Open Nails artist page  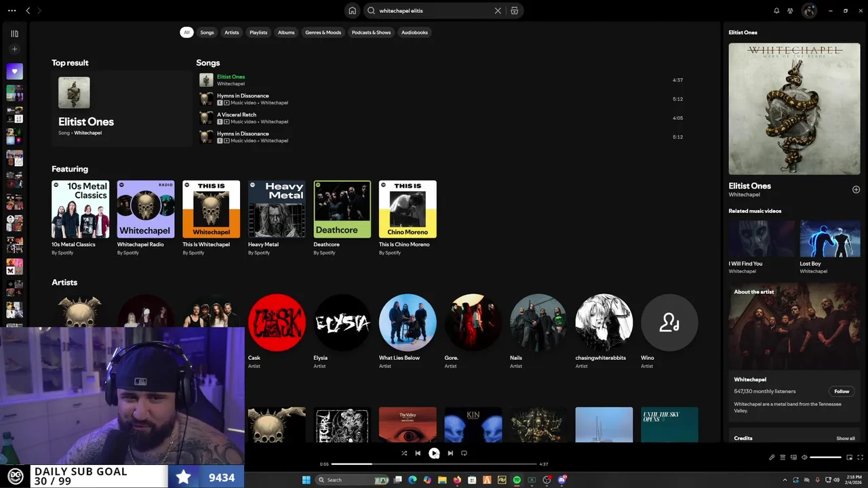pyautogui.click(x=538, y=331)
